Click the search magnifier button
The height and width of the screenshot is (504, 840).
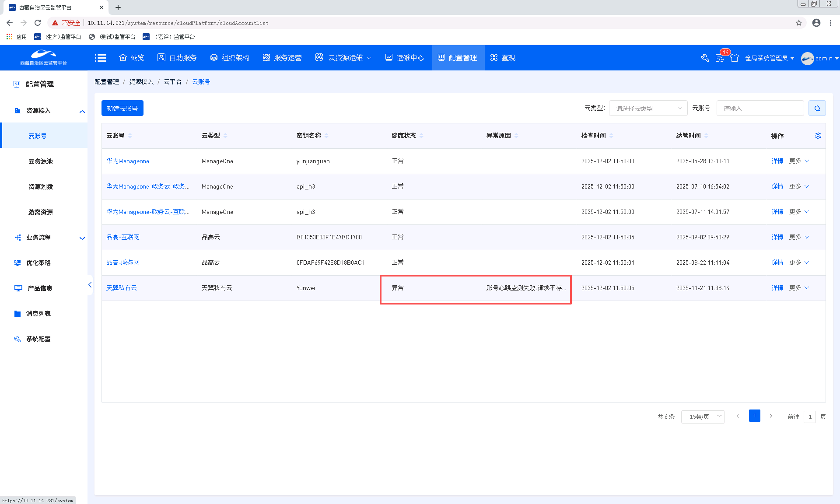[x=817, y=108]
